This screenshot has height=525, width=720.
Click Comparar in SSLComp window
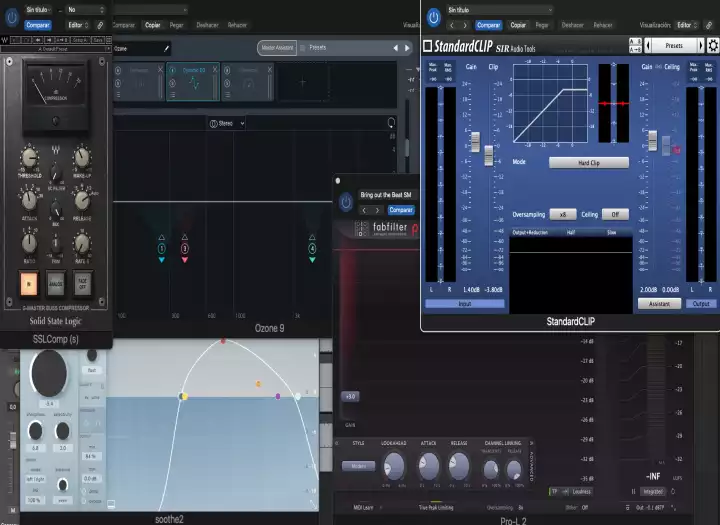tap(38, 25)
